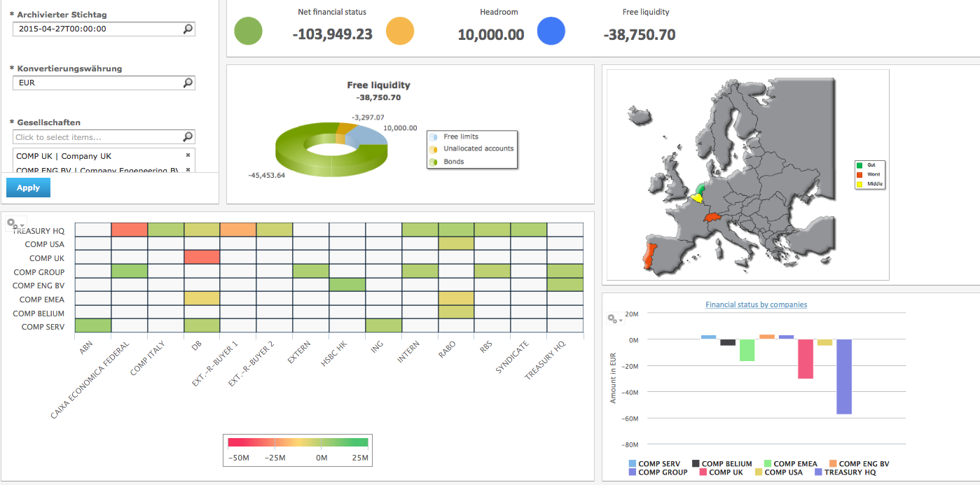Click the orange Headroom indicator circle
Viewport: 980px width, 485px height.
400,31
